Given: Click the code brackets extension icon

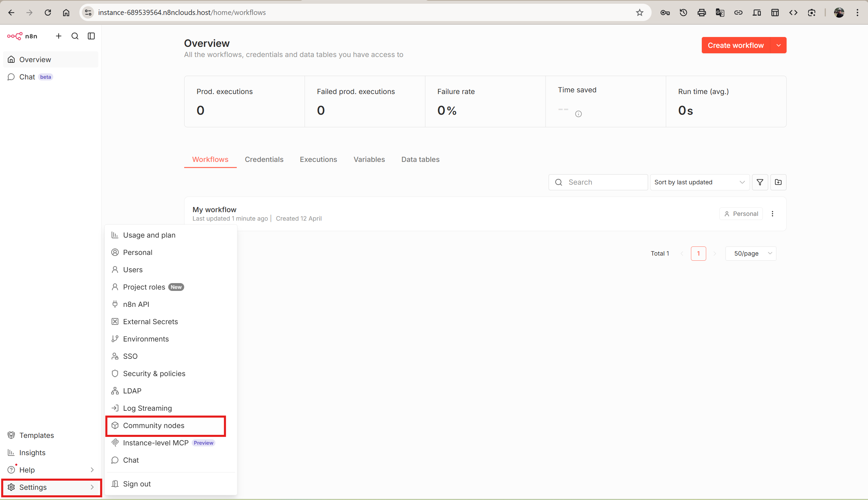Looking at the screenshot, I should point(793,13).
